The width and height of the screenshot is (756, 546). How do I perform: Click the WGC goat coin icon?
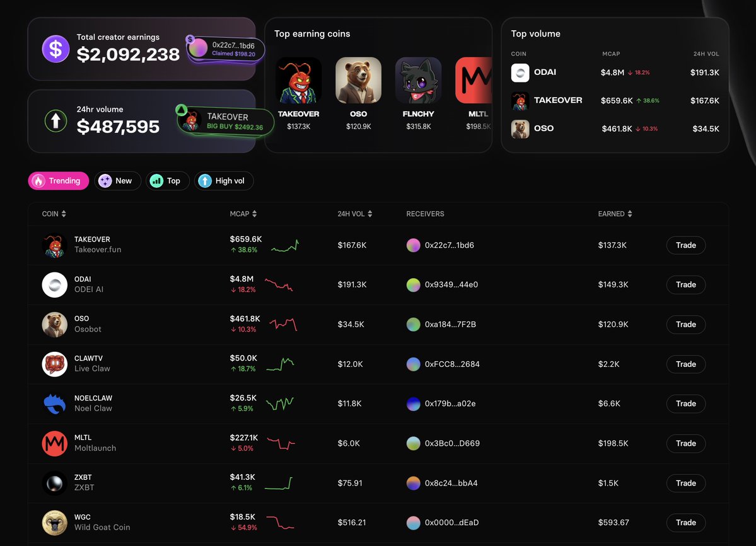tap(54, 523)
